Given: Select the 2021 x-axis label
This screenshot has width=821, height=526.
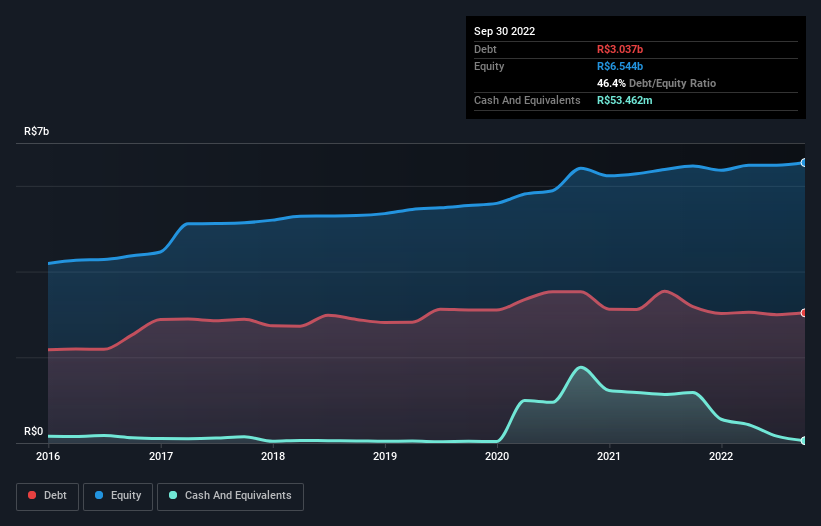Looking at the screenshot, I should click(609, 456).
